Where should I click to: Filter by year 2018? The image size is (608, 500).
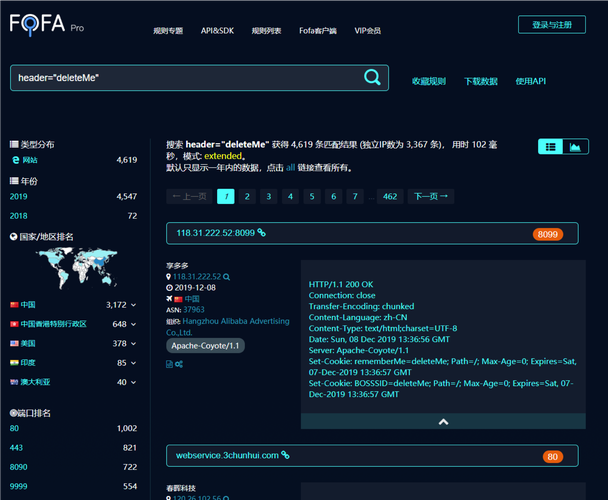click(x=19, y=216)
